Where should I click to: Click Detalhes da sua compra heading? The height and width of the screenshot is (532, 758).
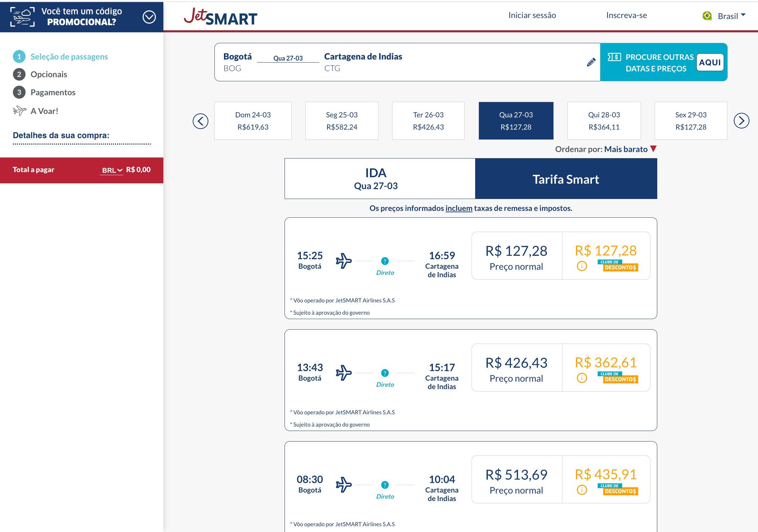click(x=61, y=135)
